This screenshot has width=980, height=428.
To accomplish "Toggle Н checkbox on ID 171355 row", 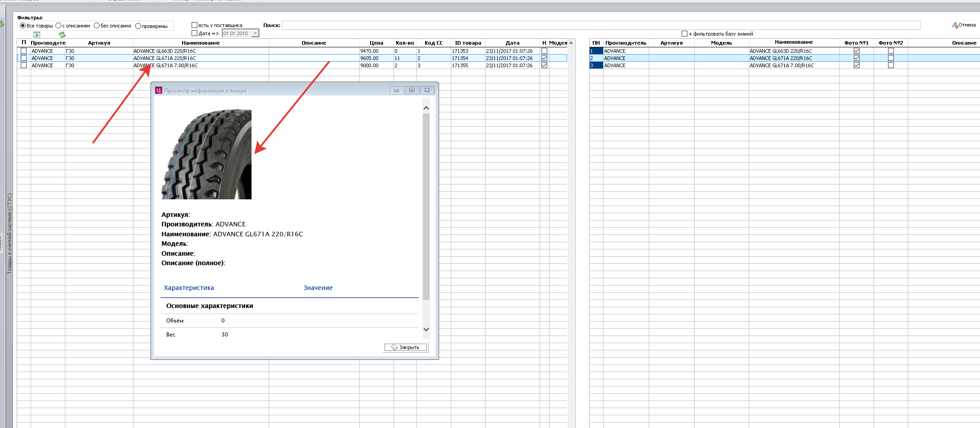I will pos(545,65).
